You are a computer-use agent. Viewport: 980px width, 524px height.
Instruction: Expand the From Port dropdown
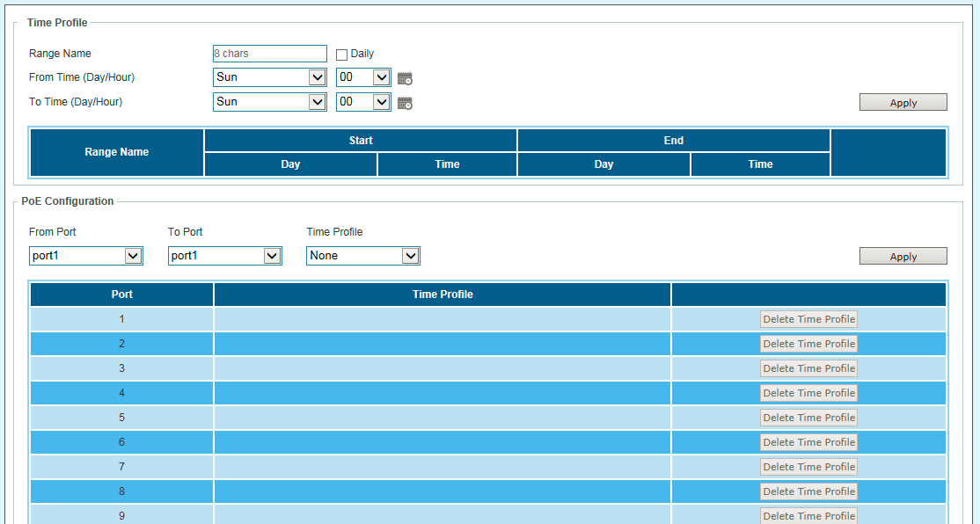85,256
